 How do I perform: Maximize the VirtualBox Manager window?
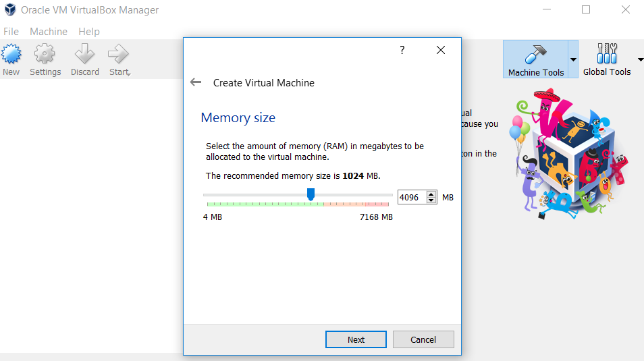586,9
